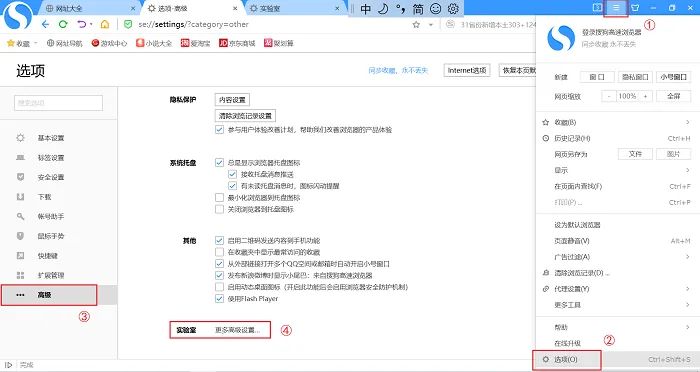Toggle 接收托盘消息推送 checkbox

point(232,174)
